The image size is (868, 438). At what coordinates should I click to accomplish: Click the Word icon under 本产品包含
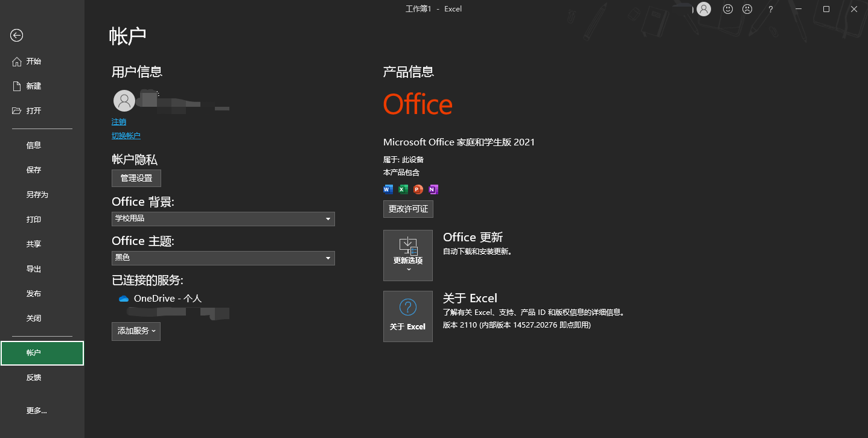(388, 189)
